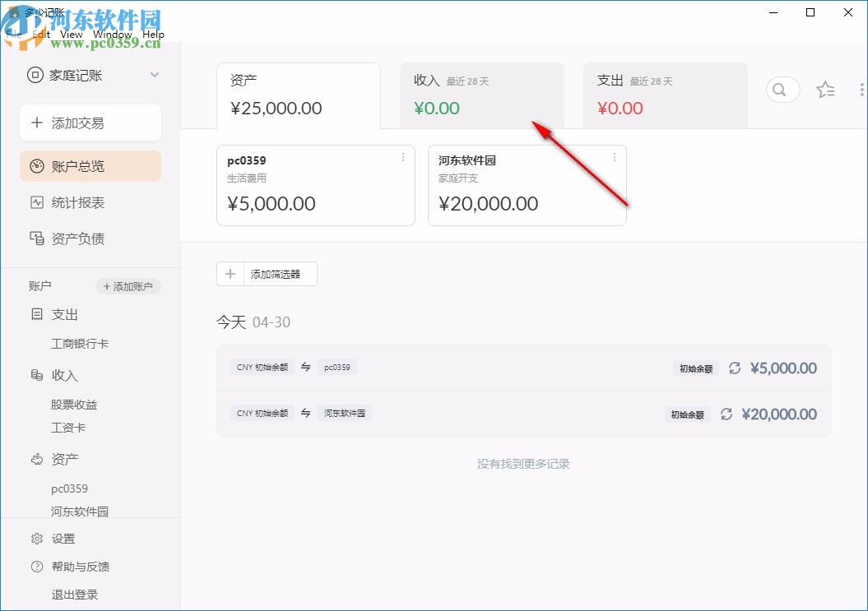868x611 pixels.
Task: Open the Help menu
Action: pyautogui.click(x=153, y=35)
